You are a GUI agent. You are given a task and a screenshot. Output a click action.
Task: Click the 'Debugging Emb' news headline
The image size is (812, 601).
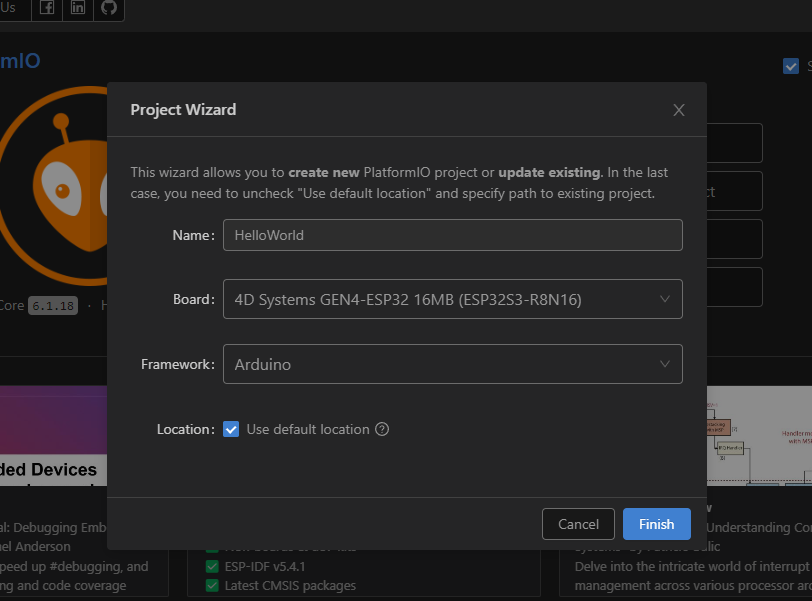click(60, 527)
